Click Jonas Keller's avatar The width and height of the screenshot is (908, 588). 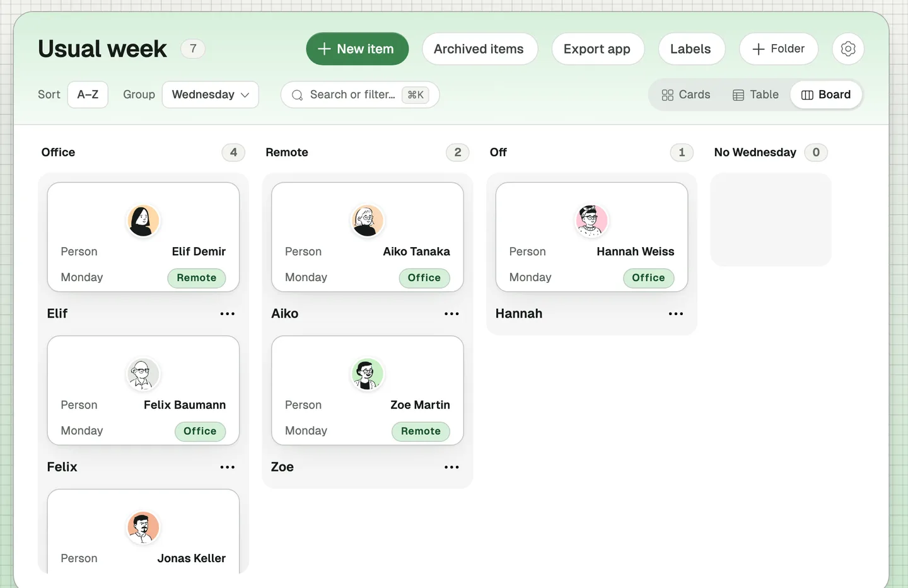pyautogui.click(x=143, y=527)
